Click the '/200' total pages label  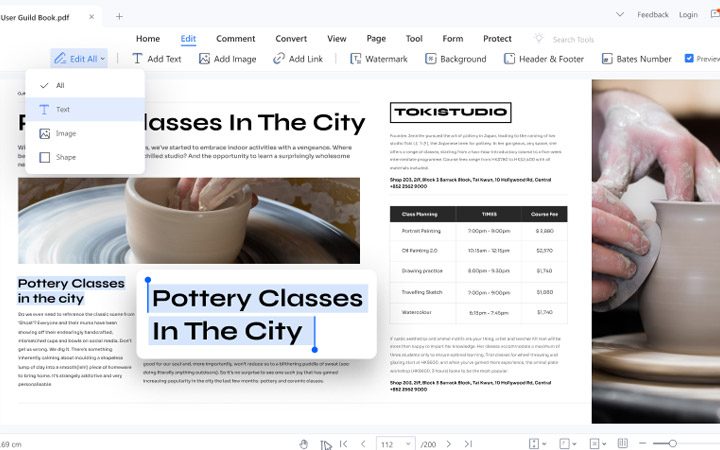(428, 444)
